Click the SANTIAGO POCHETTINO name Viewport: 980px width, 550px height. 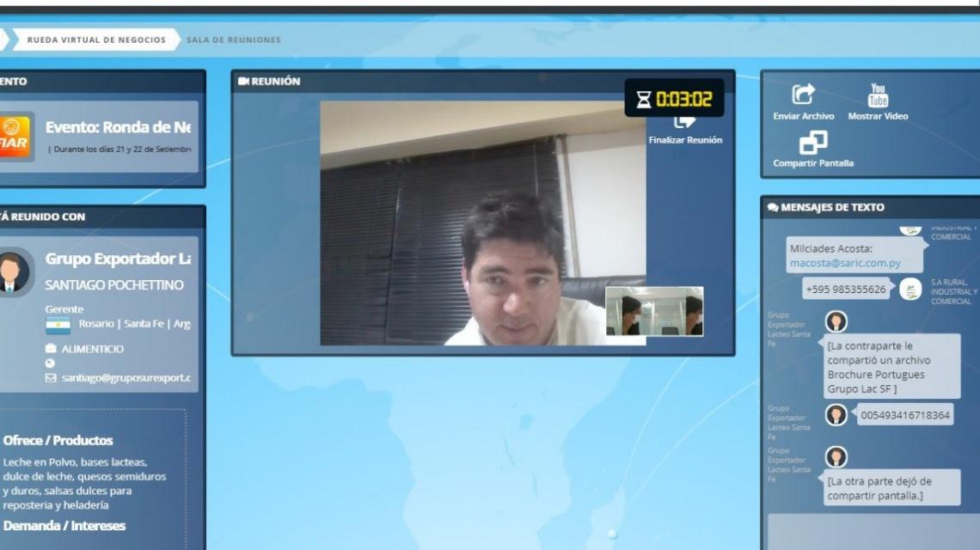tap(114, 285)
